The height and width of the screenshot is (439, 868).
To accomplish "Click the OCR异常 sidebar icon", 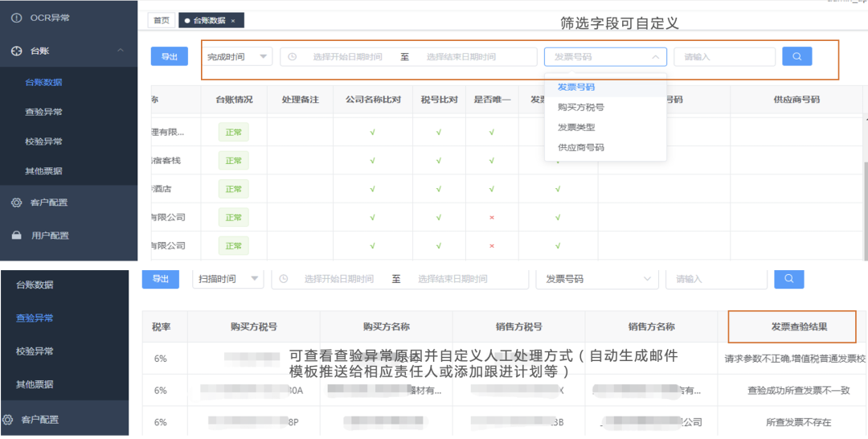I will [x=16, y=17].
